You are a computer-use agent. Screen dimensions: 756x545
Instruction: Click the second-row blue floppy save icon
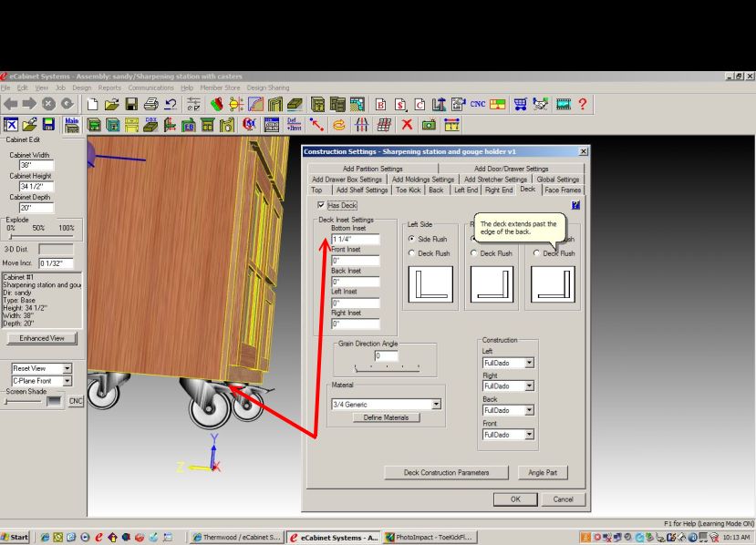click(48, 125)
